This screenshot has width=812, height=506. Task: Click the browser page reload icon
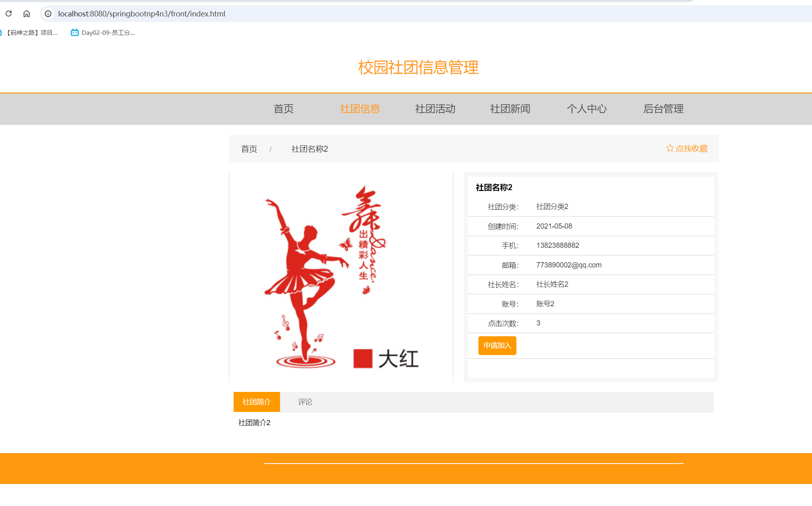point(9,13)
